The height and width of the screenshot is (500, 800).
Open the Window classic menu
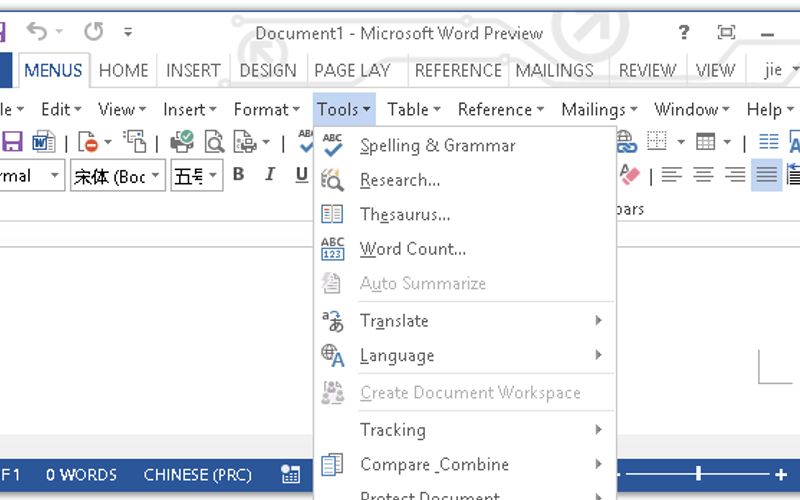[x=692, y=109]
